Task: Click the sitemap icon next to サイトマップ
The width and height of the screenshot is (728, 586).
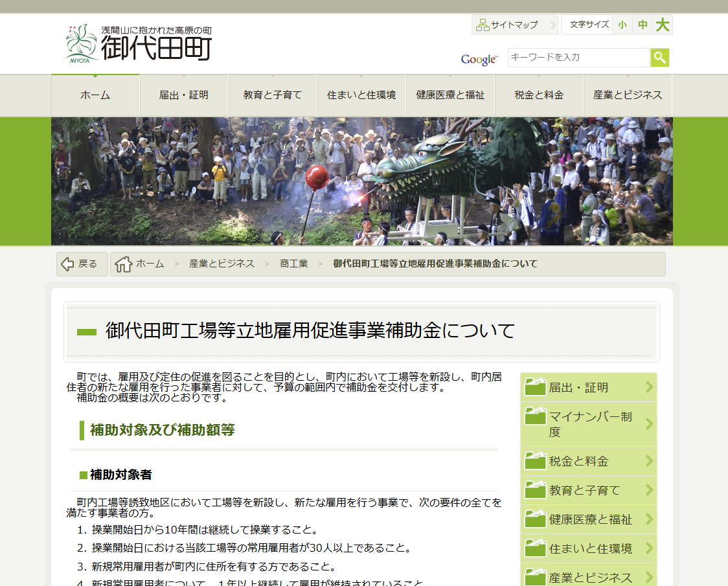Action: [483, 25]
